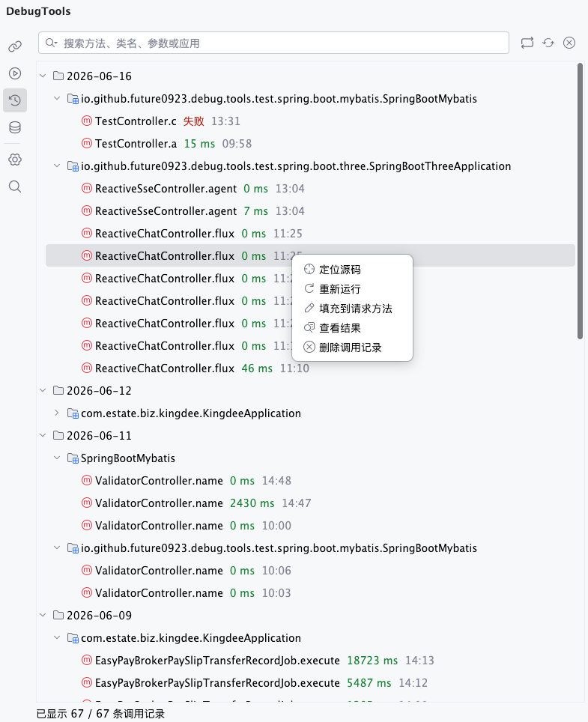Select the failed TestController.c record
This screenshot has width=588, height=722.
[x=310, y=121]
